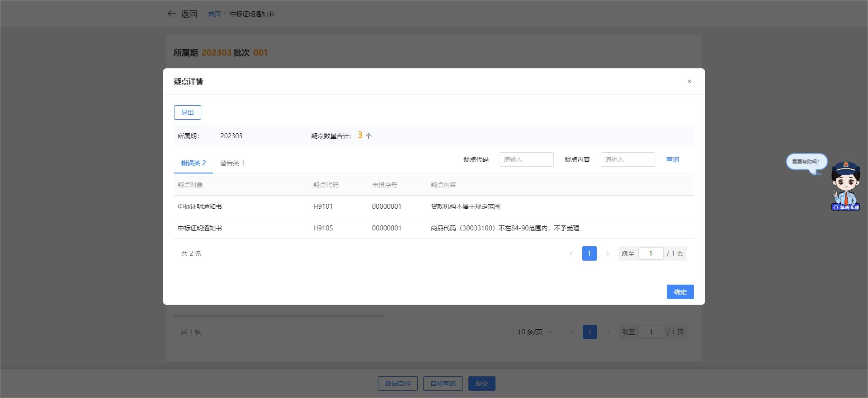Click the 返回 back arrow
The width and height of the screenshot is (868, 398).
point(172,14)
